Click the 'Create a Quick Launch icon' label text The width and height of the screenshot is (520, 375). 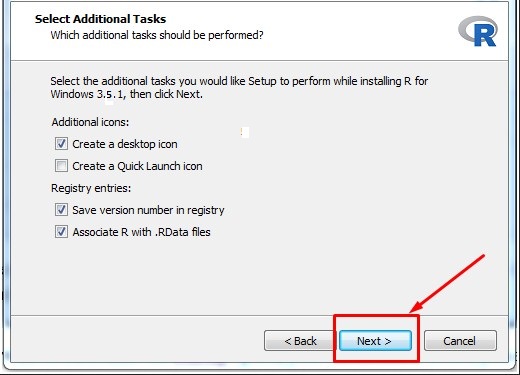tap(137, 166)
